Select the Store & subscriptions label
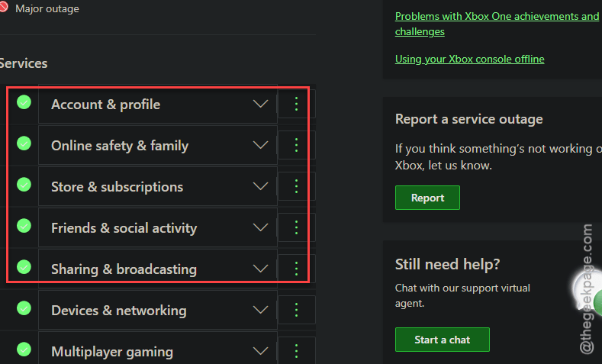The image size is (602, 364). [117, 187]
